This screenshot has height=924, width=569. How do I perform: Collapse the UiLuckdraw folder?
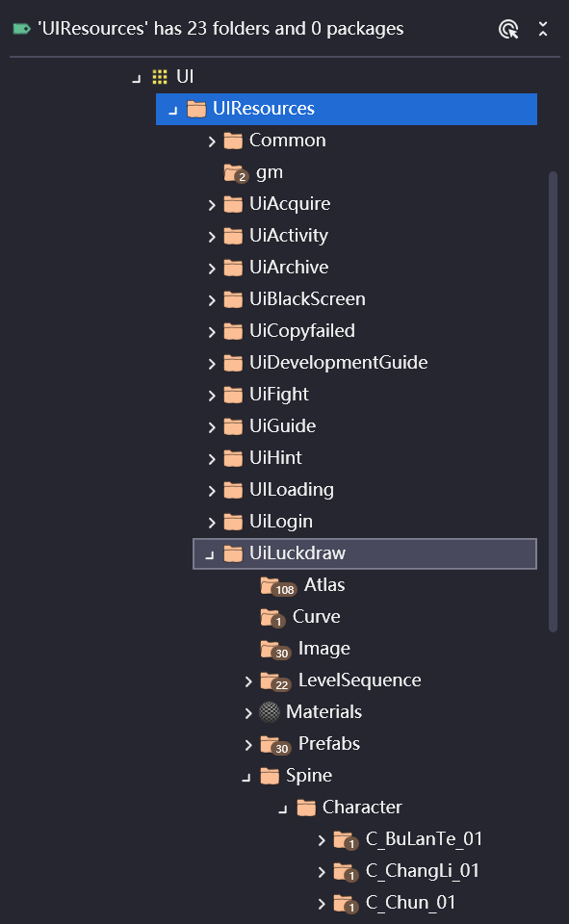coord(209,554)
